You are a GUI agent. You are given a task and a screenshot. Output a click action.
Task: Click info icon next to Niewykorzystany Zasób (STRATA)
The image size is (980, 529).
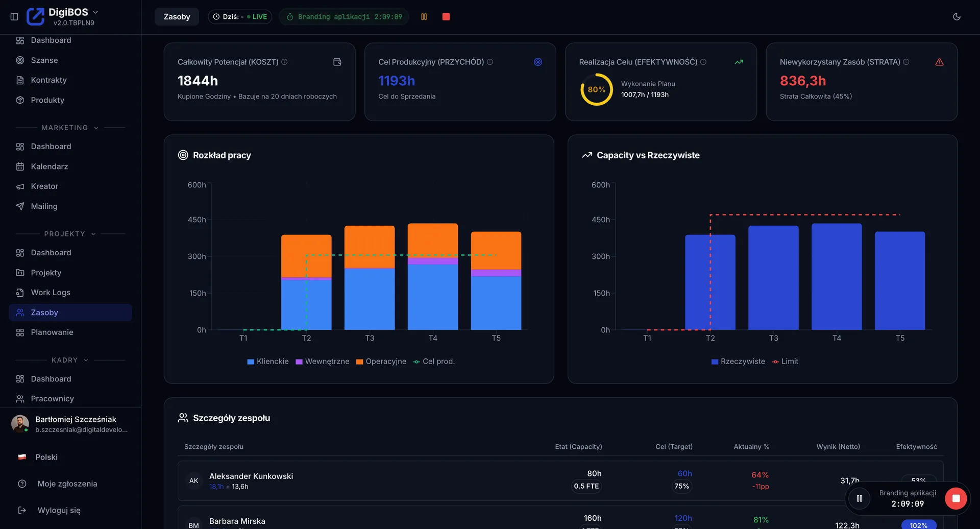coord(906,62)
